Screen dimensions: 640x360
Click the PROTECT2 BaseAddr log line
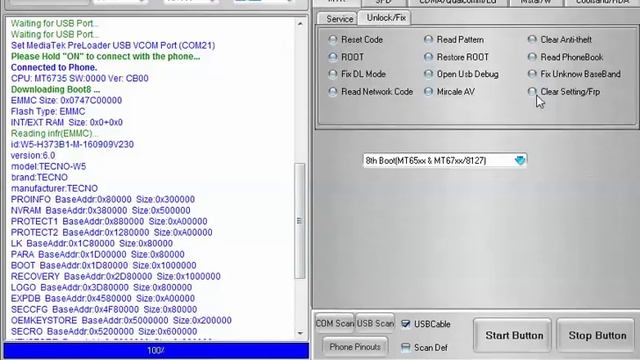(111, 233)
